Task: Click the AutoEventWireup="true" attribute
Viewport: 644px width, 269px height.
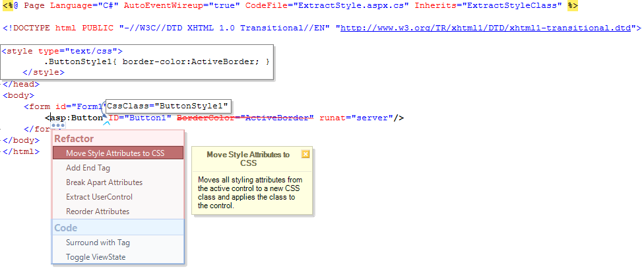Action: tap(181, 6)
